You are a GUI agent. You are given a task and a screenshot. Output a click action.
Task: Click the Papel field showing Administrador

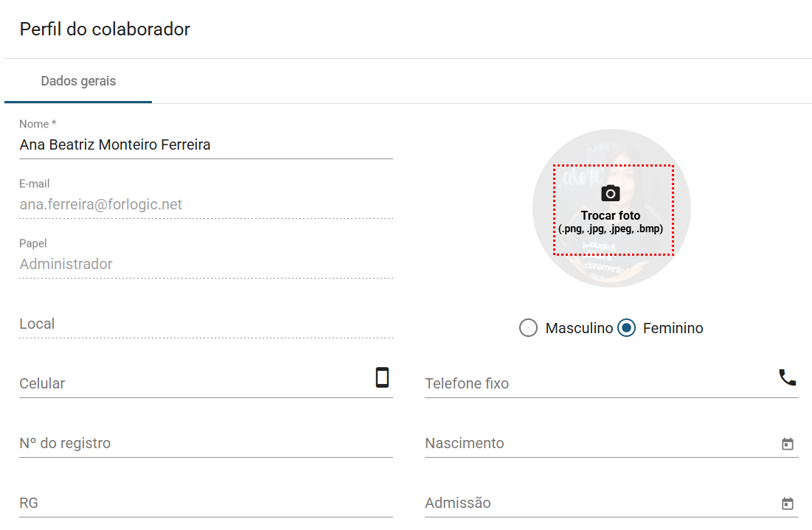point(205,265)
